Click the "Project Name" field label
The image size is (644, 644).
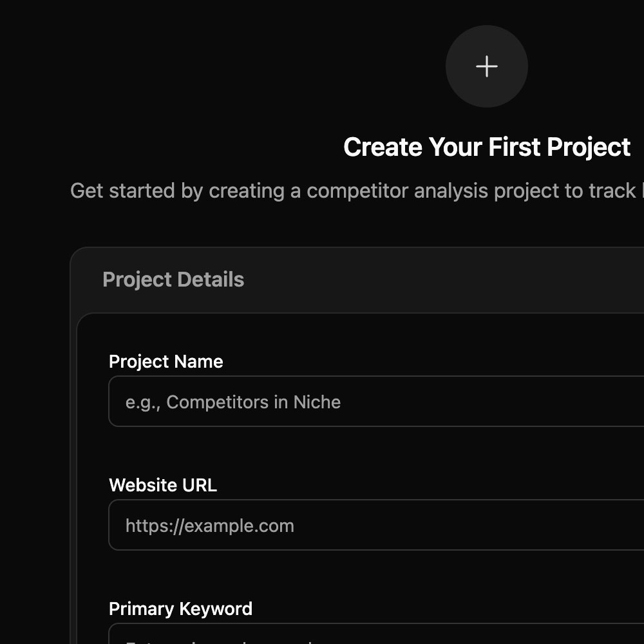(166, 362)
